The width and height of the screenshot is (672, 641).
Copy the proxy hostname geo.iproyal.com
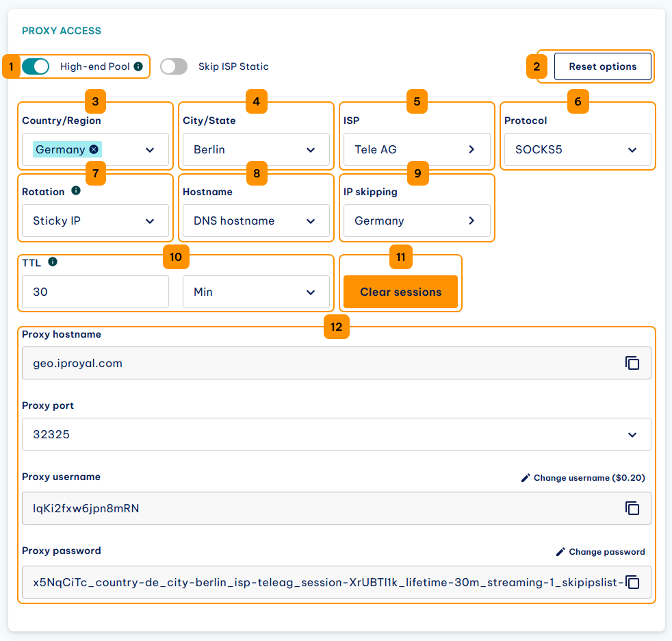(x=632, y=363)
